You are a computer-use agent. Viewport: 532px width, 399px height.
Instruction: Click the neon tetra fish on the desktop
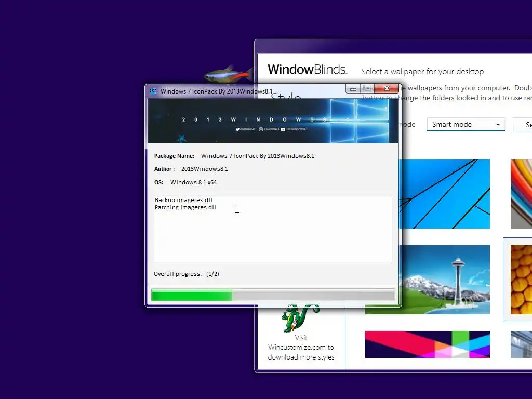pos(229,74)
